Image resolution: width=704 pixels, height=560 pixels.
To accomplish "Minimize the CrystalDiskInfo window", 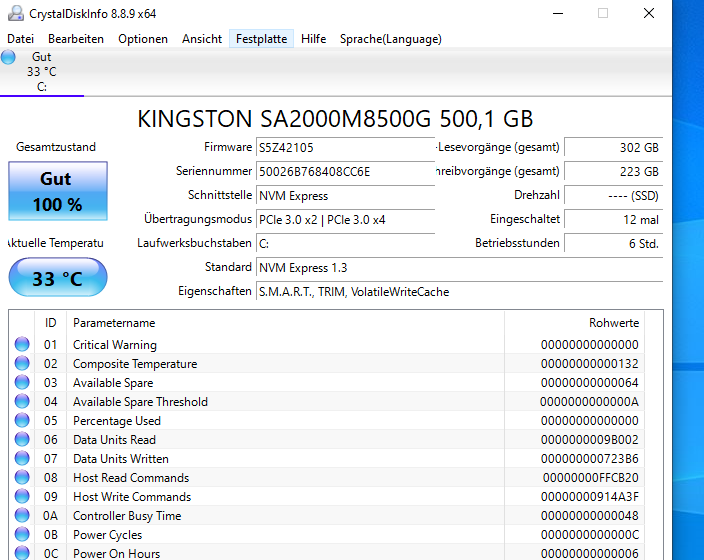I will [558, 13].
